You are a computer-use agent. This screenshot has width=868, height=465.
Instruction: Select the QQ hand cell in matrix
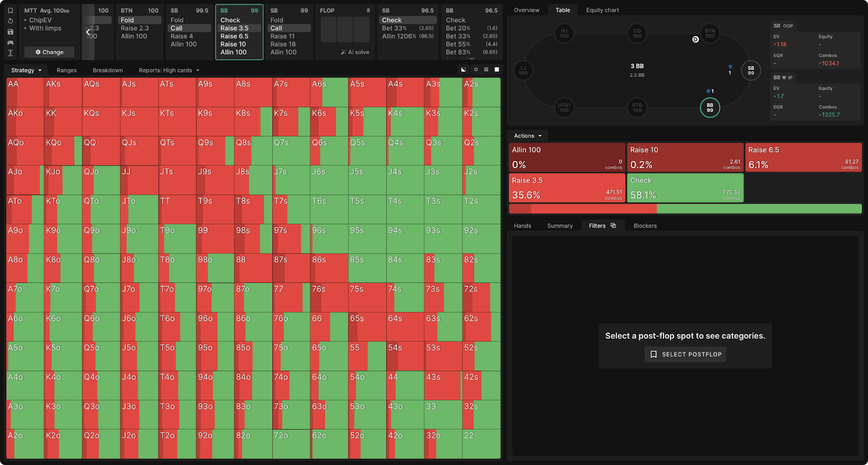[101, 151]
